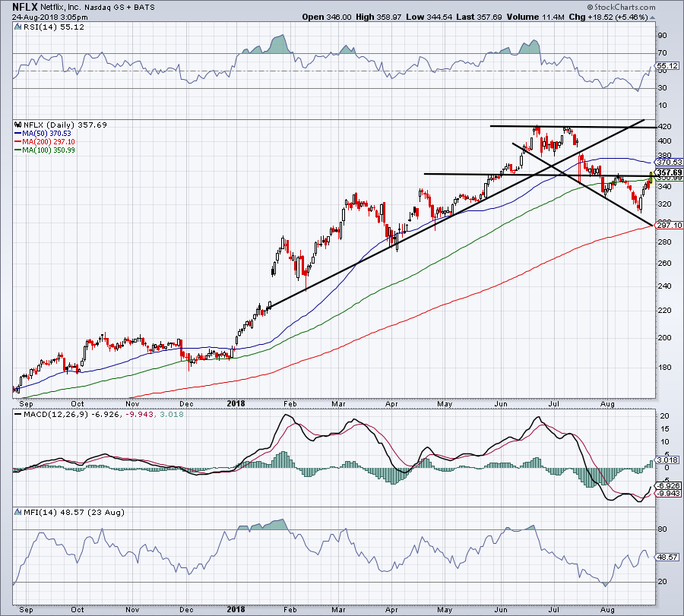Click the green dash before MA(100)
The image size is (684, 616).
point(18,150)
